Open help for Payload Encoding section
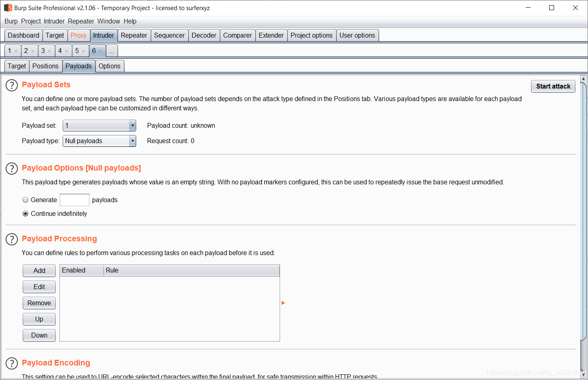This screenshot has width=588, height=380. [x=12, y=363]
